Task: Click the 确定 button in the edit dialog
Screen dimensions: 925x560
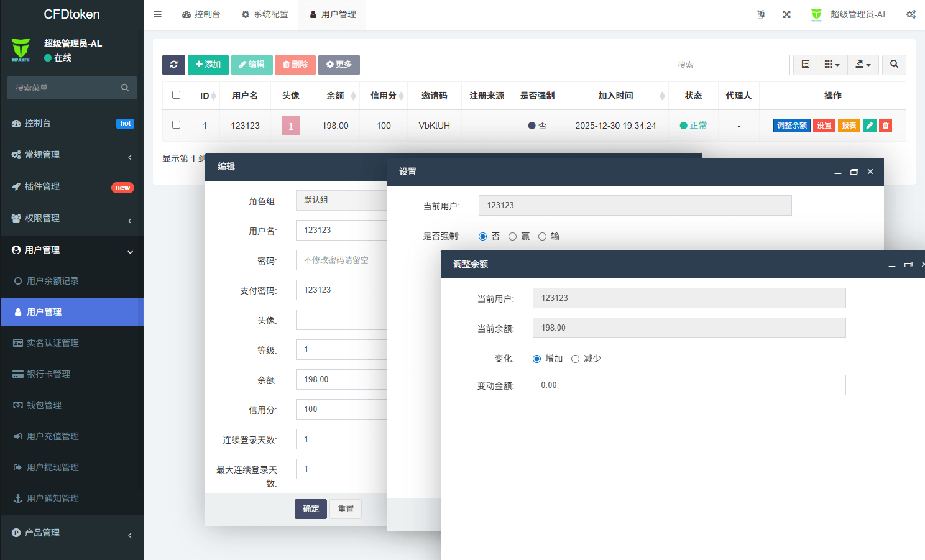Action: point(310,508)
